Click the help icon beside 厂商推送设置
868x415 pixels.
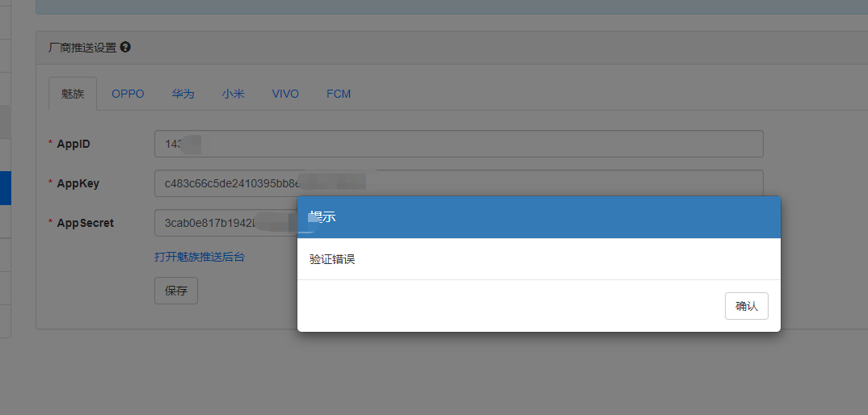click(x=125, y=48)
